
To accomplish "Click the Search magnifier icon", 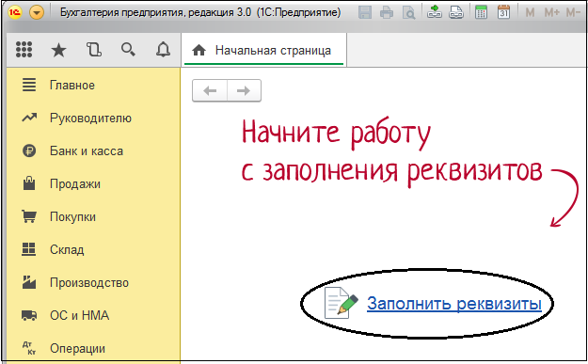I will coord(128,50).
